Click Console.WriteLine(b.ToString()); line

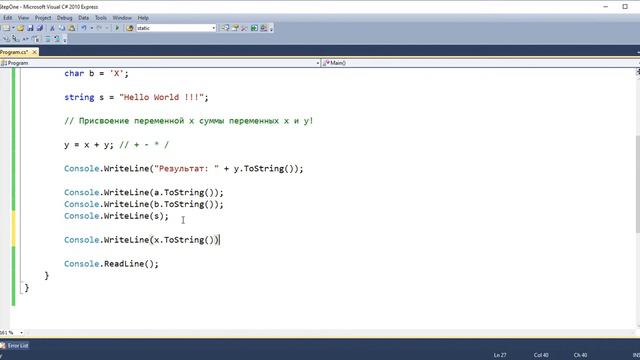144,204
